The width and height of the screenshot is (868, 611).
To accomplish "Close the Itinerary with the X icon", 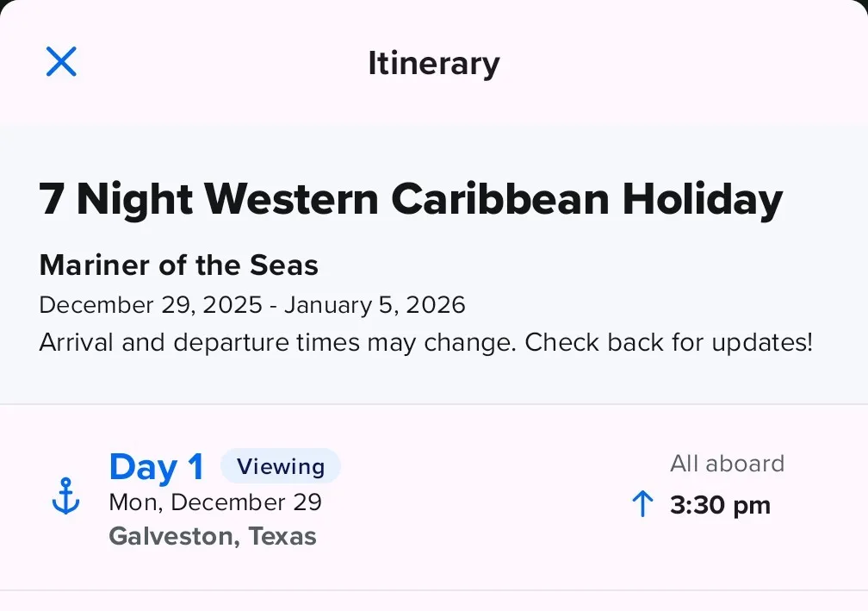I will point(61,62).
